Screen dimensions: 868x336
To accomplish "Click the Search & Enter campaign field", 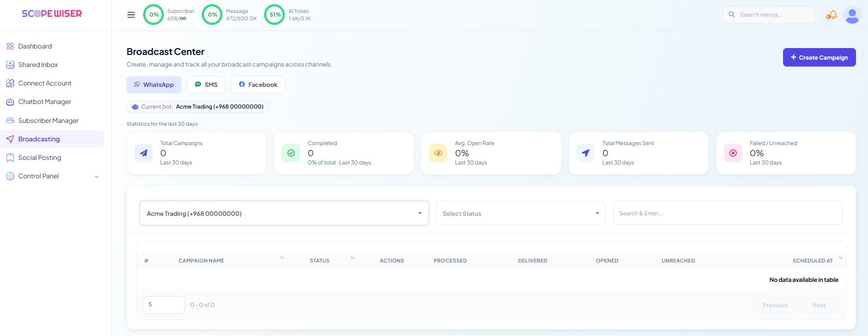I will point(728,213).
